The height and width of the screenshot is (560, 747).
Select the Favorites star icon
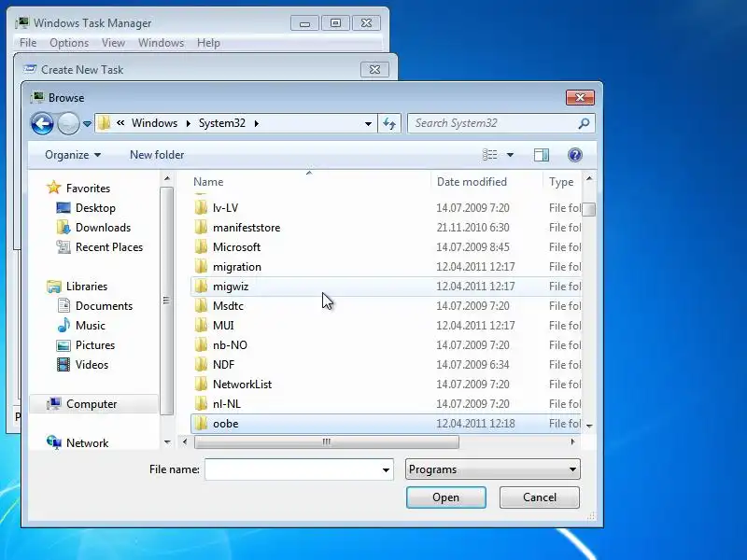(54, 188)
